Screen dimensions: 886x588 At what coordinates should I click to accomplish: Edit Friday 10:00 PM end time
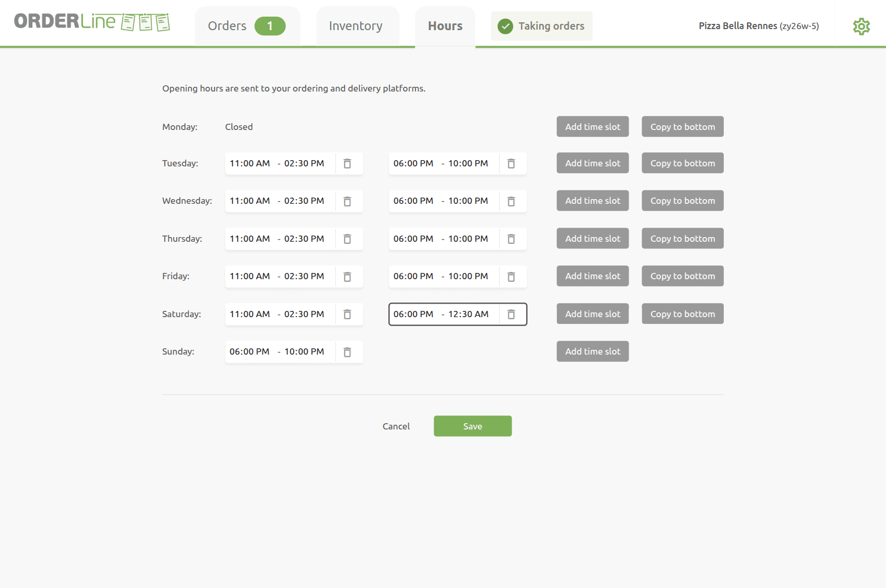click(468, 276)
